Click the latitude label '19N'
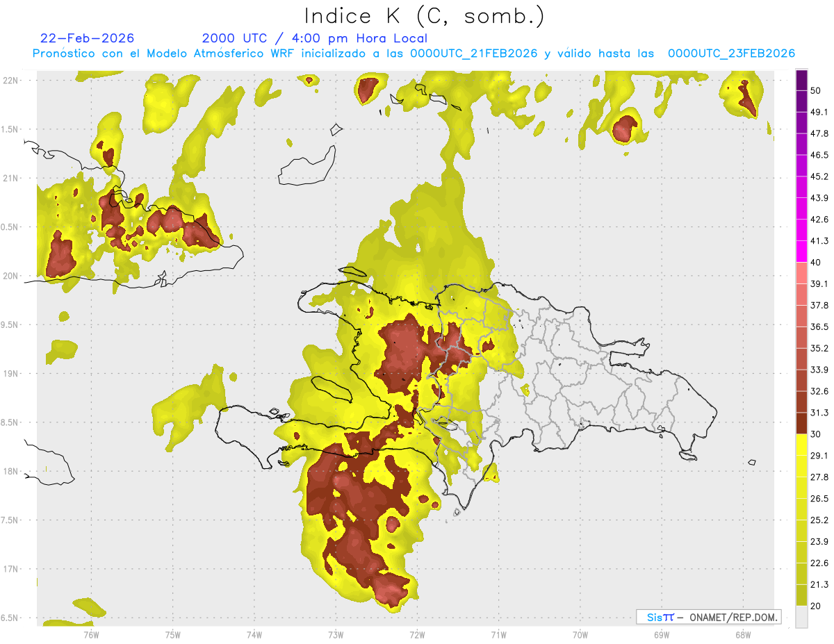Viewport: 834px width, 644px height. click(x=11, y=374)
